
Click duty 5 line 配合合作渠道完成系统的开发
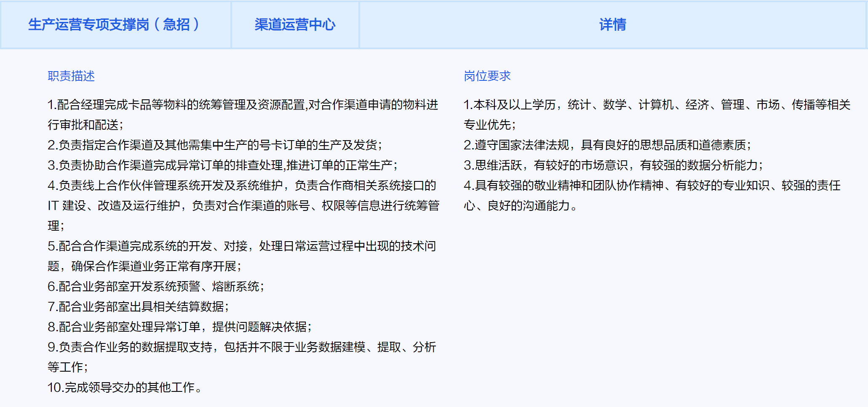(x=242, y=246)
